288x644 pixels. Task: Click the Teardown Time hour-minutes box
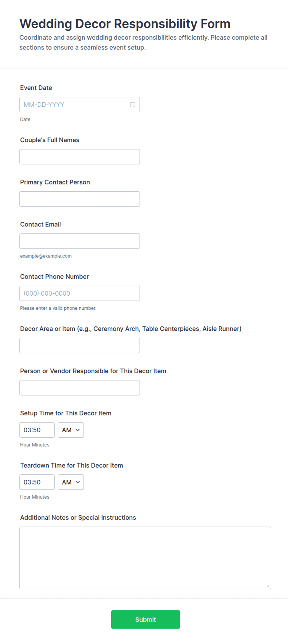[37, 482]
